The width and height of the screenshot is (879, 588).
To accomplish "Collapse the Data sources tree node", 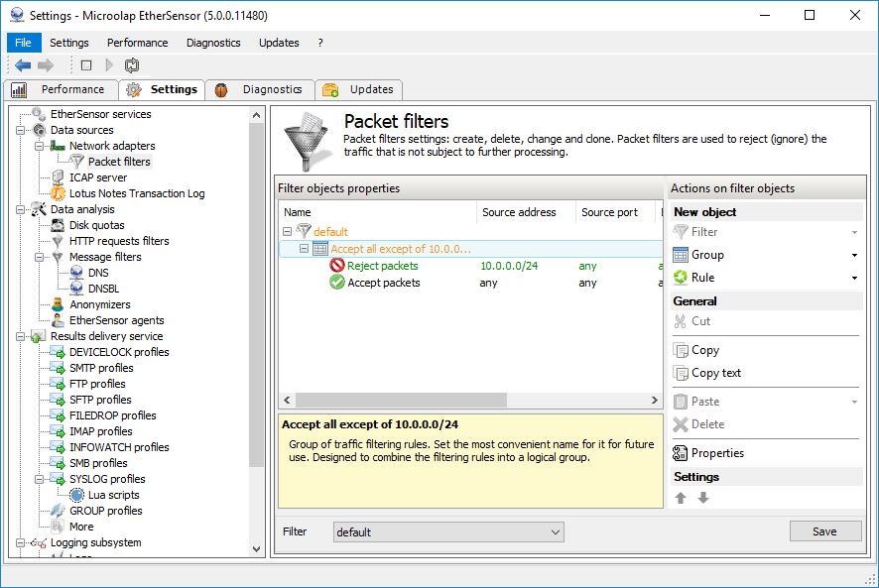I will (x=20, y=130).
